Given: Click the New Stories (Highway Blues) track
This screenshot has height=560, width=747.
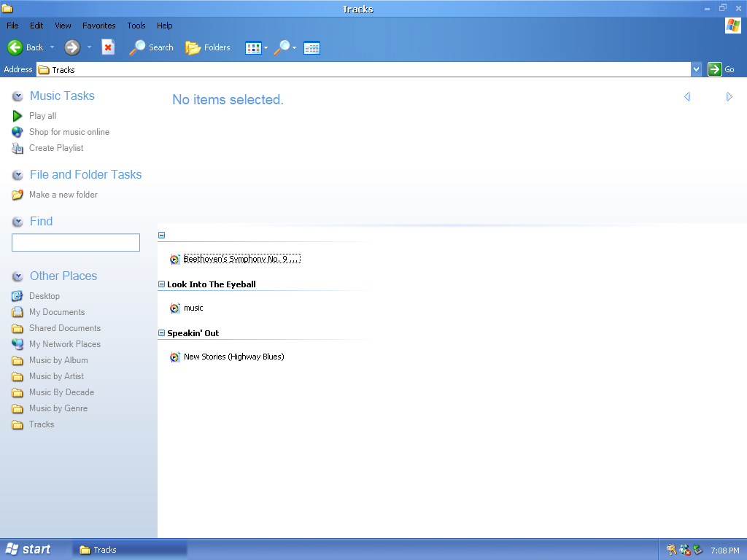Looking at the screenshot, I should click(233, 357).
